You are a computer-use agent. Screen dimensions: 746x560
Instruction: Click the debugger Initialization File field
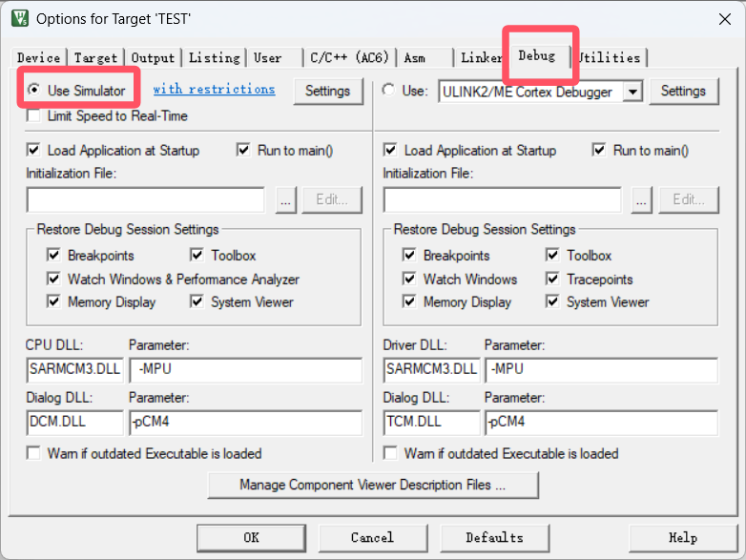502,199
